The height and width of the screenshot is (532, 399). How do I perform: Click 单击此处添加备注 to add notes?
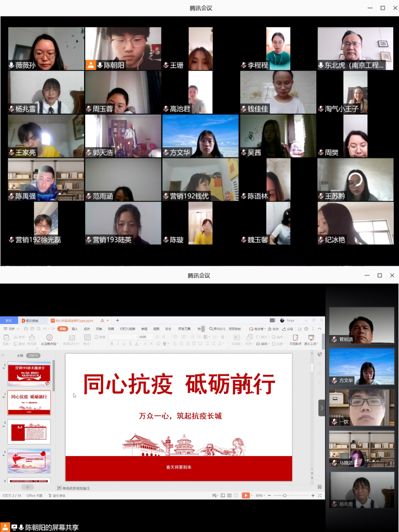tap(76, 488)
